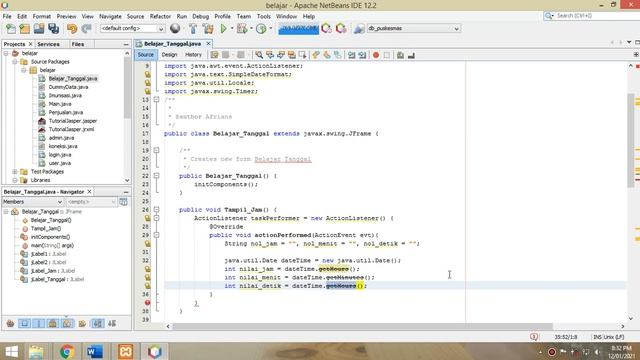The height and width of the screenshot is (360, 640).
Task: Click the notifications icon in status bar
Action: click(x=534, y=337)
